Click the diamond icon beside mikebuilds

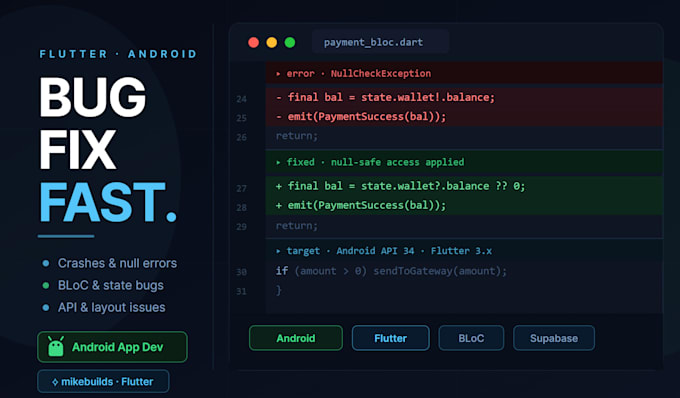pyautogui.click(x=55, y=382)
